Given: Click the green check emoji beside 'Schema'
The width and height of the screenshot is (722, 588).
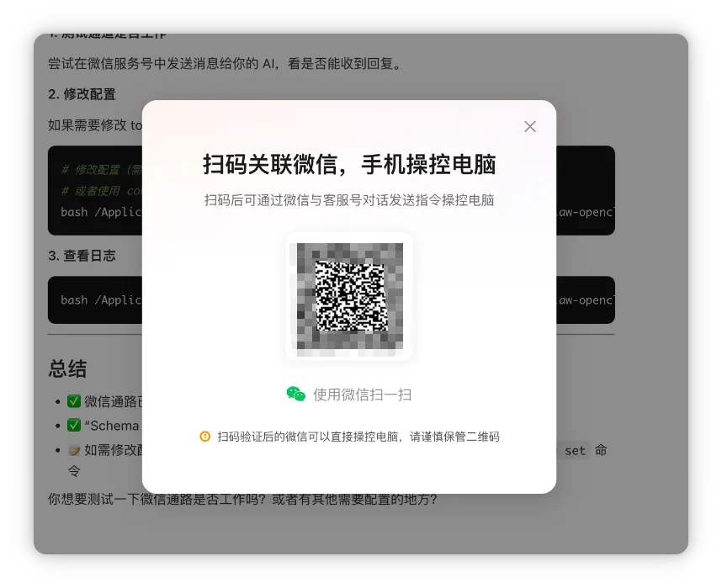Looking at the screenshot, I should pyautogui.click(x=74, y=425).
